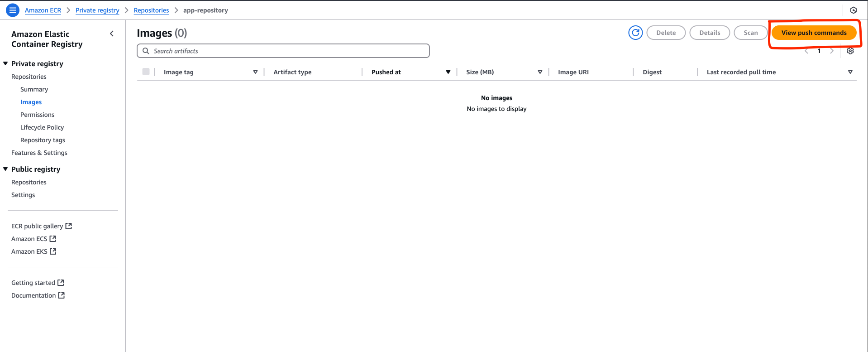Image resolution: width=868 pixels, height=352 pixels.
Task: Open Public registry Settings item
Action: pyautogui.click(x=23, y=195)
